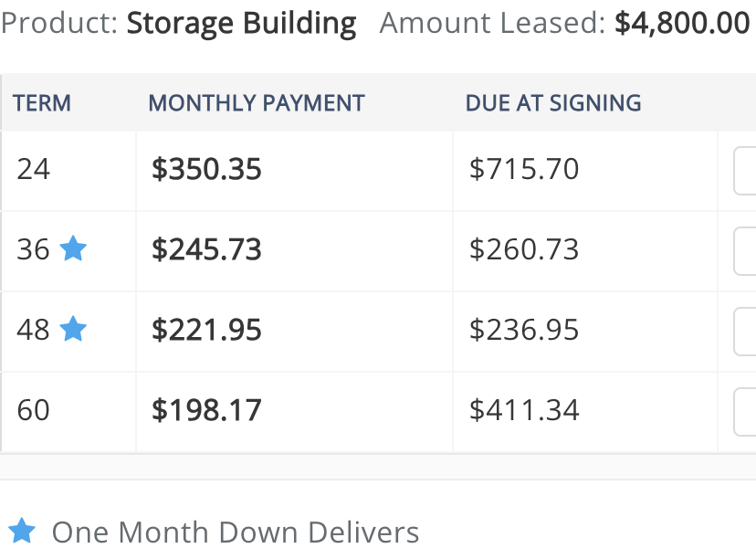The height and width of the screenshot is (559, 756).
Task: Click the One Month Down legend star
Action: (x=22, y=531)
